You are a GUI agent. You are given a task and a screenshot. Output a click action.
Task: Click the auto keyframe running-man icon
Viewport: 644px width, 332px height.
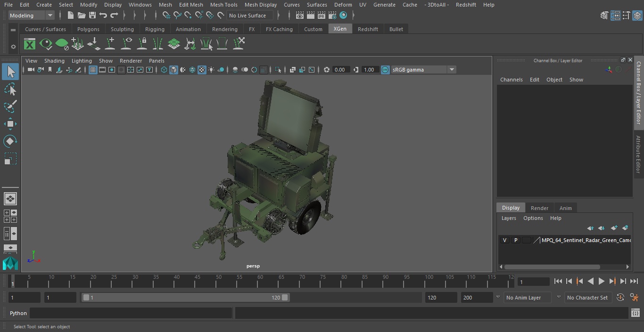634,298
